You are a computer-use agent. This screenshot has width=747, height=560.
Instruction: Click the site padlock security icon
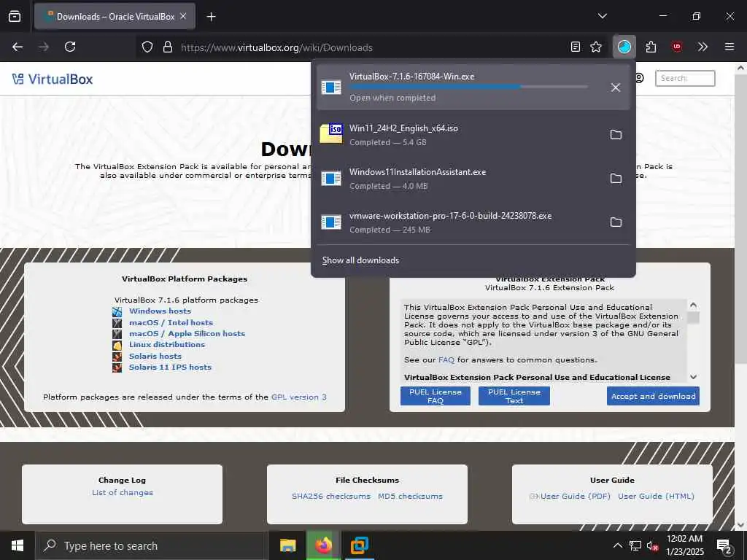point(168,47)
